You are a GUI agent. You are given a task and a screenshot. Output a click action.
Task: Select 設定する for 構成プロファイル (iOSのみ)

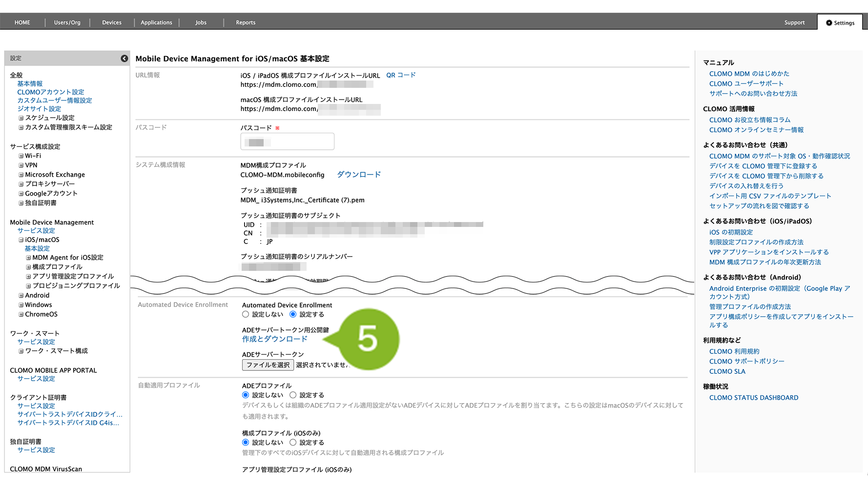click(293, 442)
